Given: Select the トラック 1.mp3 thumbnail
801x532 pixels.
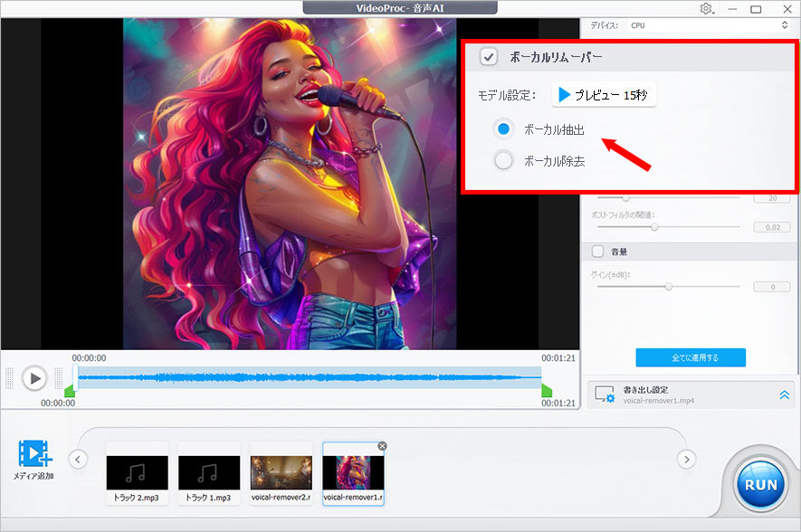Looking at the screenshot, I should pos(209,473).
